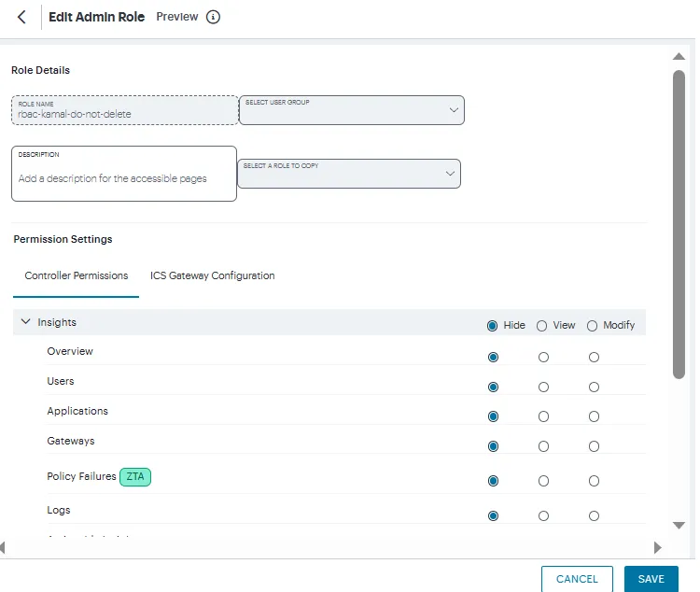700x592 pixels.
Task: Set Overview permission to View
Action: (x=543, y=357)
